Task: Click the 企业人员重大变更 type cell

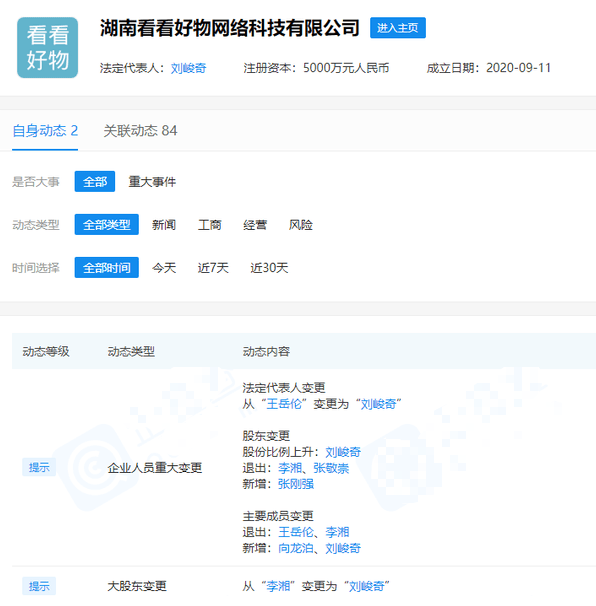Action: point(155,468)
